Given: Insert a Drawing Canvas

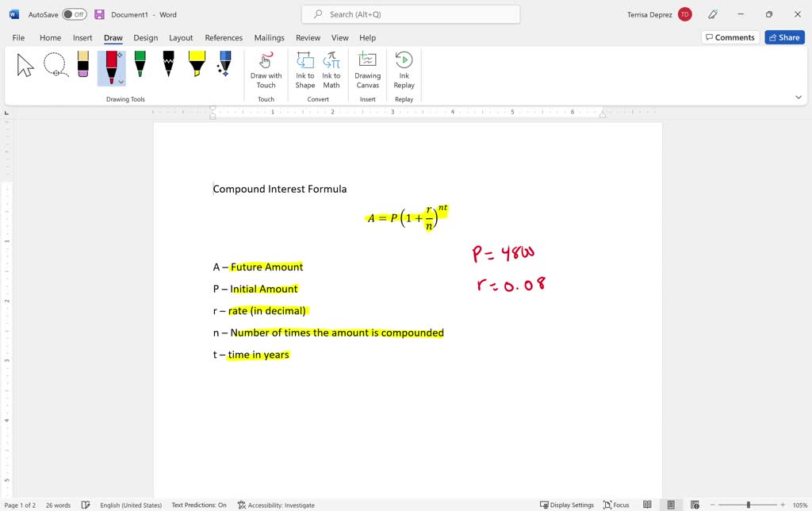Looking at the screenshot, I should [367, 69].
